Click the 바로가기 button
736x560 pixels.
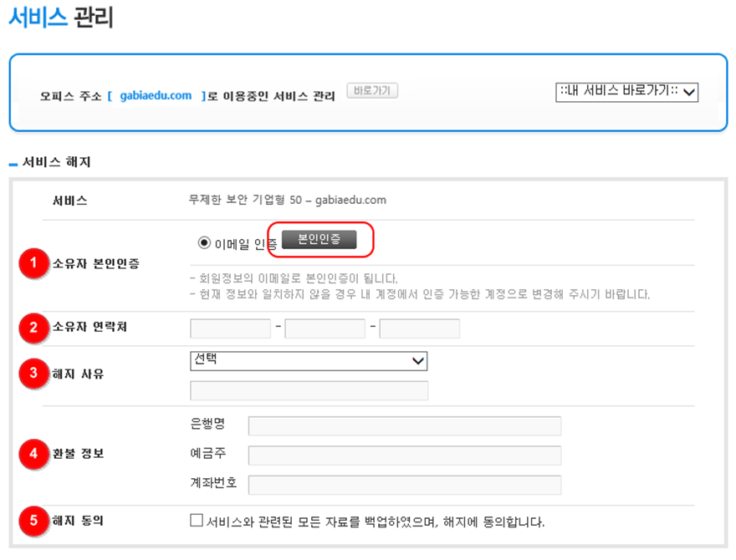coord(372,90)
